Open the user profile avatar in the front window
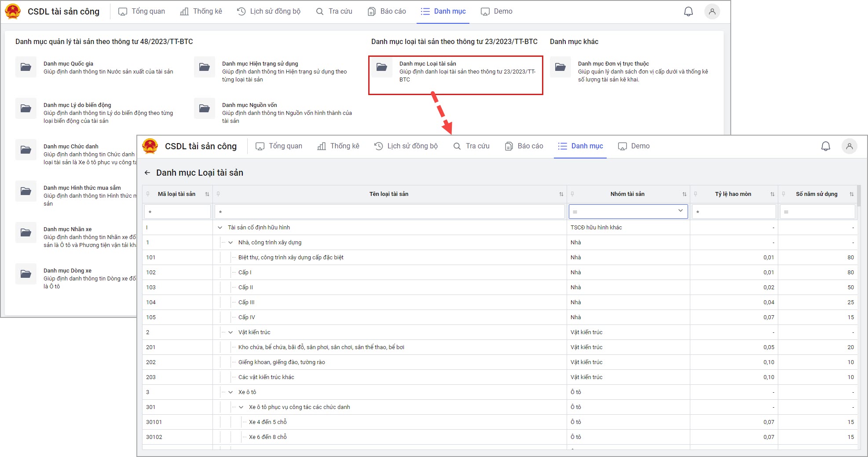868x457 pixels. coord(849,146)
